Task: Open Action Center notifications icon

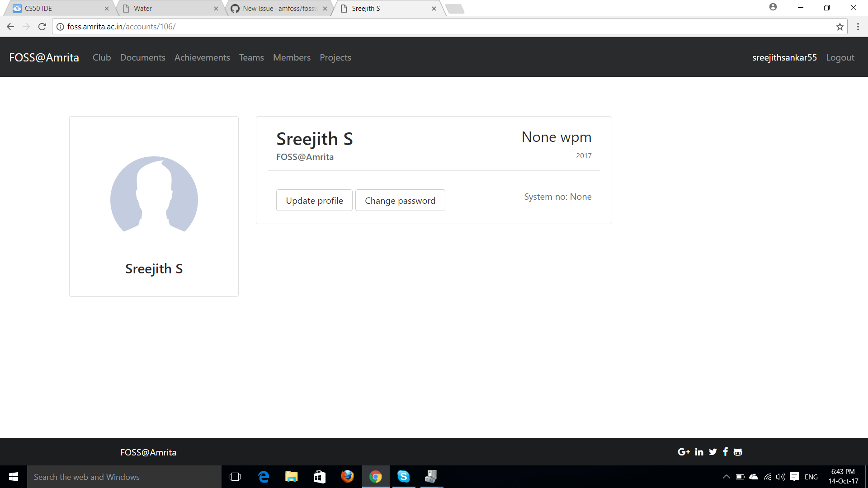Action: pyautogui.click(x=795, y=477)
